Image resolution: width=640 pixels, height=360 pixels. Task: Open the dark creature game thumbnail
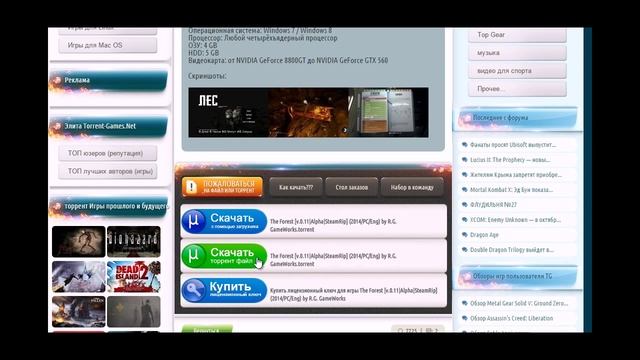(79, 242)
